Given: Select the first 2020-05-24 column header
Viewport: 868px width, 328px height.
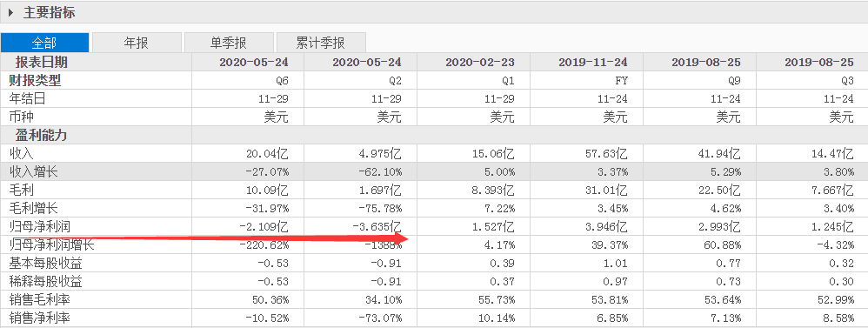Looking at the screenshot, I should (x=254, y=62).
